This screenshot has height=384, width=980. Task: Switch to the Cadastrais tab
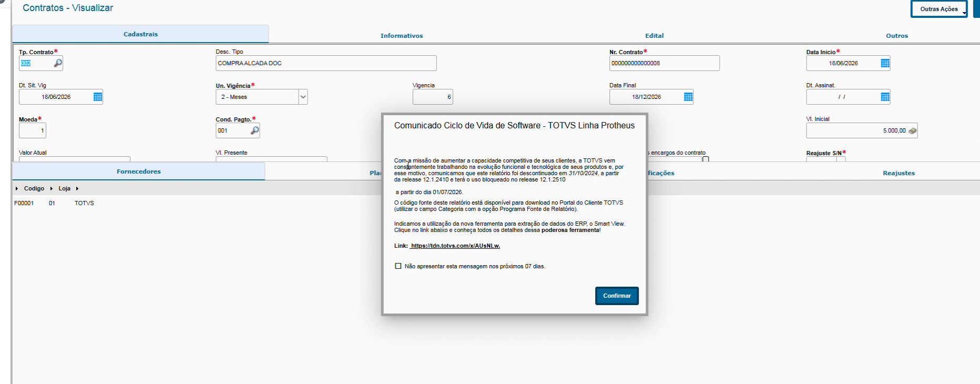140,34
